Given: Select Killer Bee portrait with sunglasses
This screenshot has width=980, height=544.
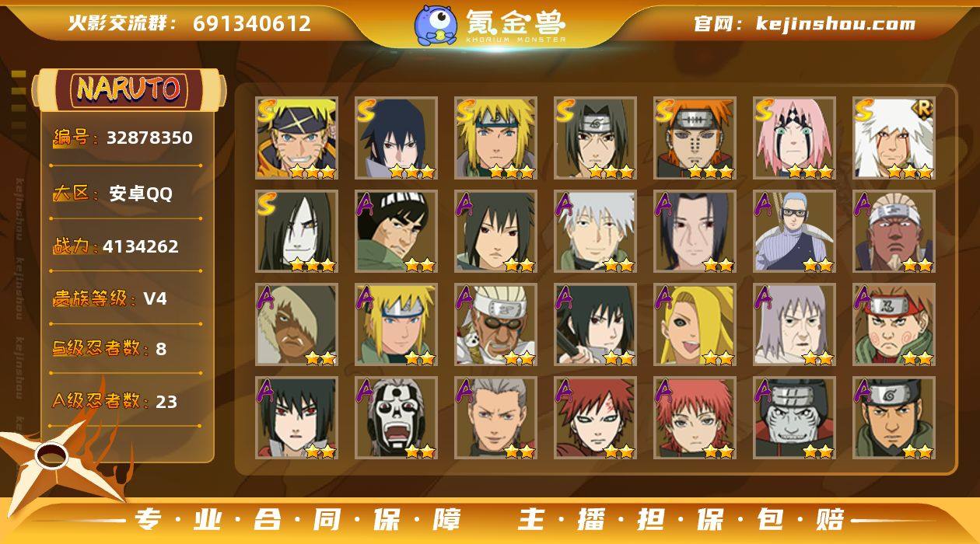Looking at the screenshot, I should (x=495, y=324).
